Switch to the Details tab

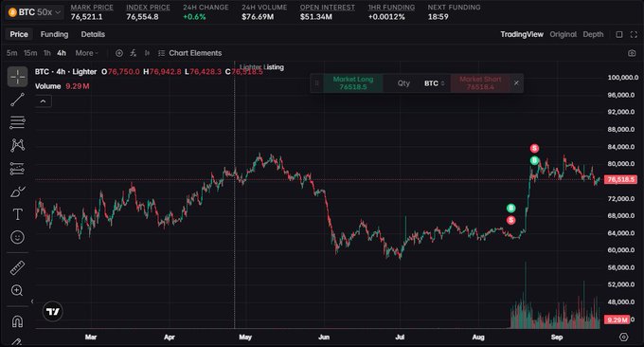pos(93,34)
